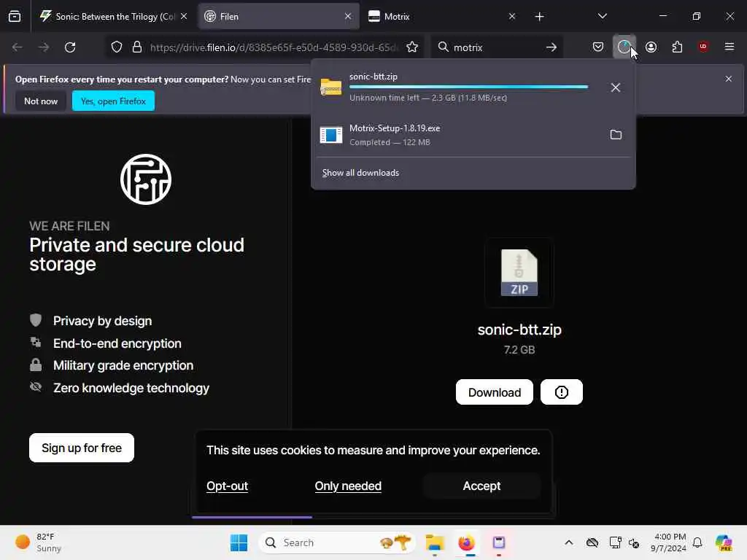Click the Download button for sonic-btt.zip
The height and width of the screenshot is (560, 747).
[495, 392]
